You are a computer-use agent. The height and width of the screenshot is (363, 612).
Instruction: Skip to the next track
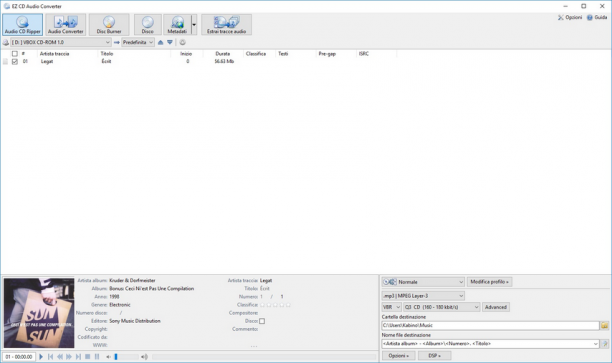click(78, 356)
